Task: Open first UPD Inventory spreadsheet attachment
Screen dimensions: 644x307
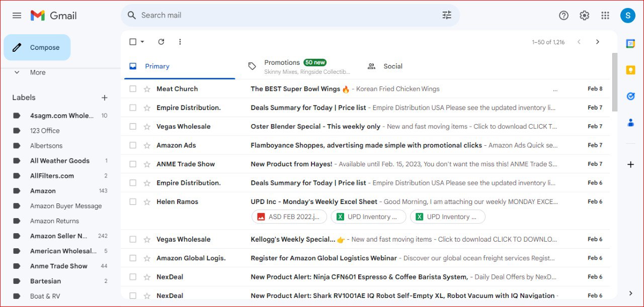Action: pos(368,217)
